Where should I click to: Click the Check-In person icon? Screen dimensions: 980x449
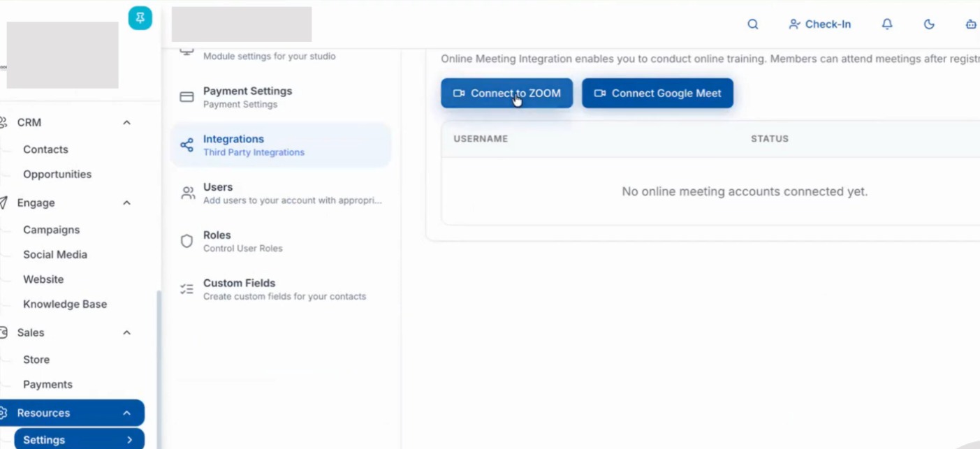pos(794,24)
